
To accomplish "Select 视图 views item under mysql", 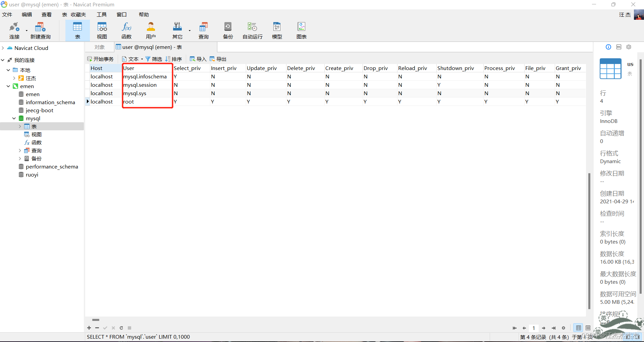I will click(33, 134).
